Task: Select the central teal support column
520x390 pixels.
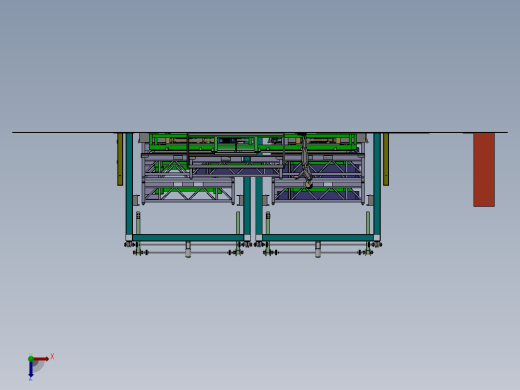Action: click(247, 205)
